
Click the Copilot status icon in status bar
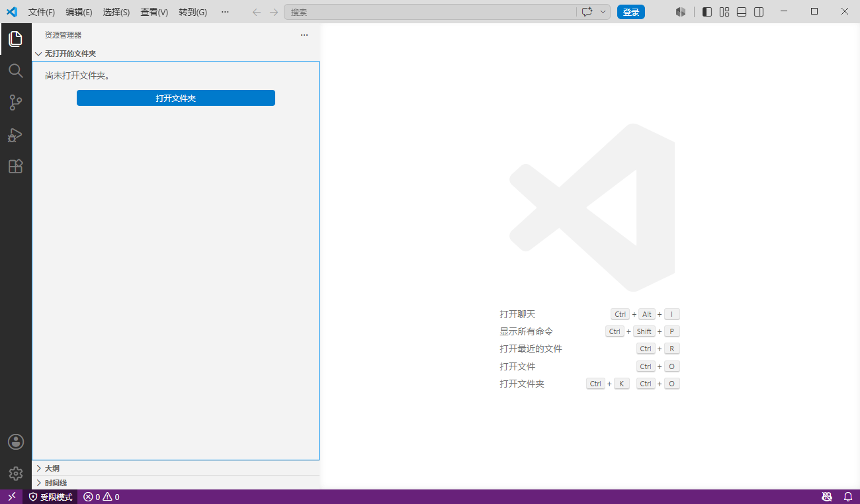827,497
